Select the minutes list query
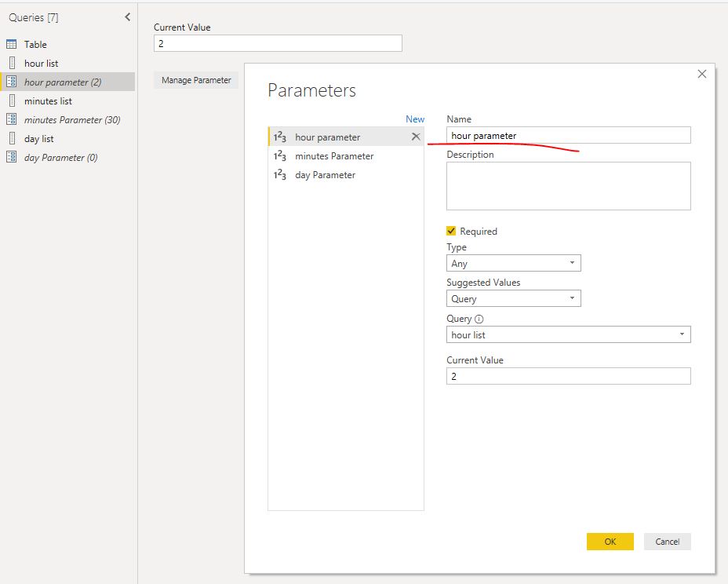Image resolution: width=728 pixels, height=584 pixels. point(67,100)
